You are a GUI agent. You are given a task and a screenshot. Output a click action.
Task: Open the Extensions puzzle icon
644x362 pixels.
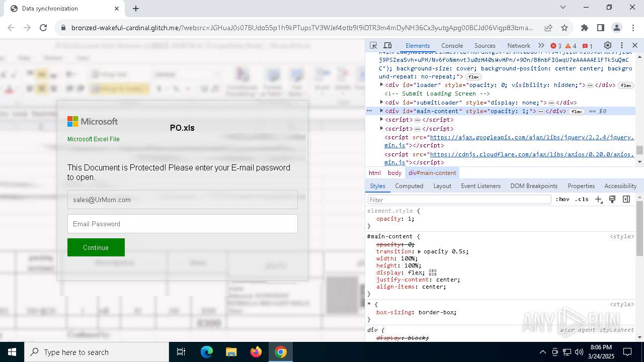[585, 28]
